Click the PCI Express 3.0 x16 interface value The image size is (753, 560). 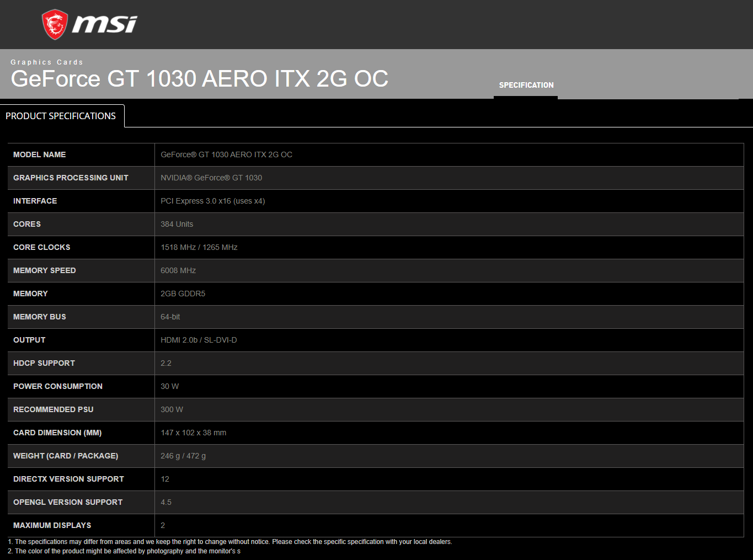pyautogui.click(x=212, y=201)
